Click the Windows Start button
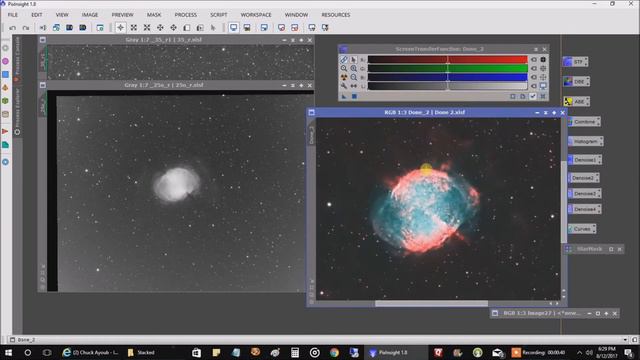Image resolution: width=640 pixels, height=360 pixels. [x=8, y=353]
